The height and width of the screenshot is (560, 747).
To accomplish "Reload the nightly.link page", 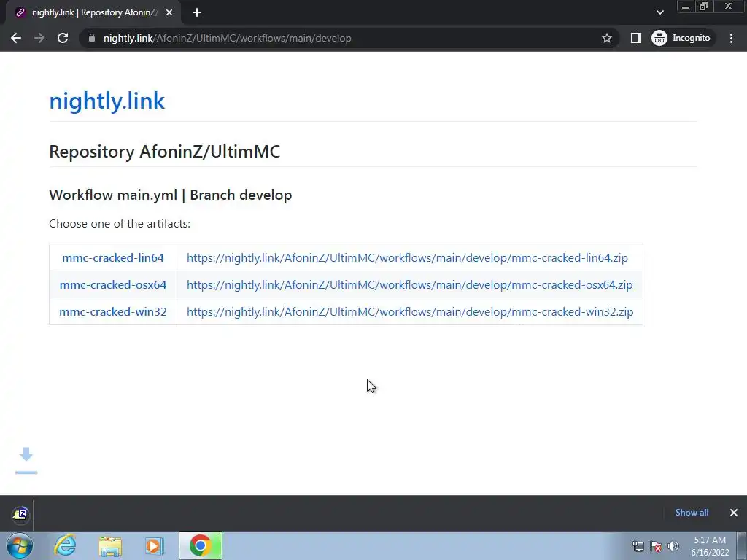I will 63,38.
